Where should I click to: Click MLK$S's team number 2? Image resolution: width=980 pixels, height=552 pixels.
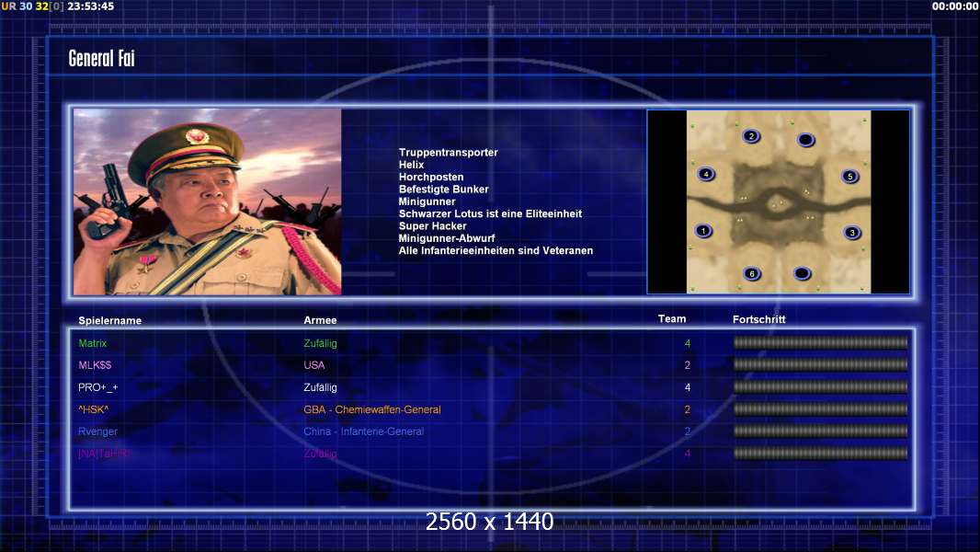688,365
